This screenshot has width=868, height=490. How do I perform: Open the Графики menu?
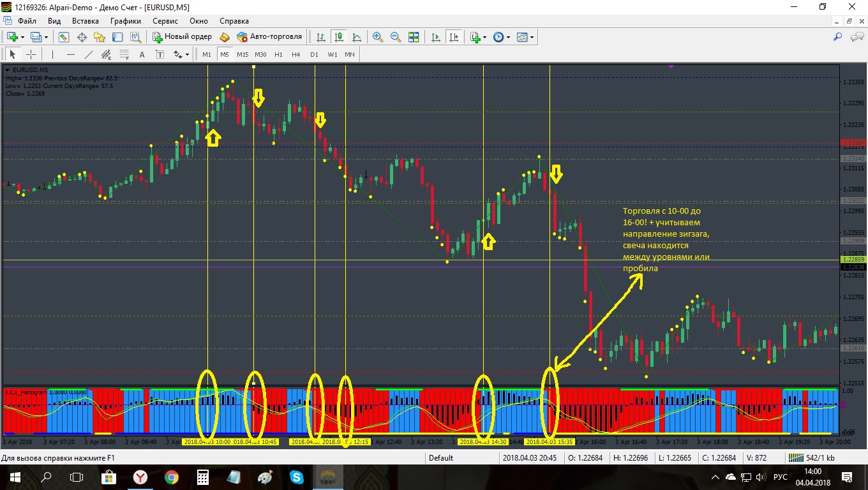point(125,21)
